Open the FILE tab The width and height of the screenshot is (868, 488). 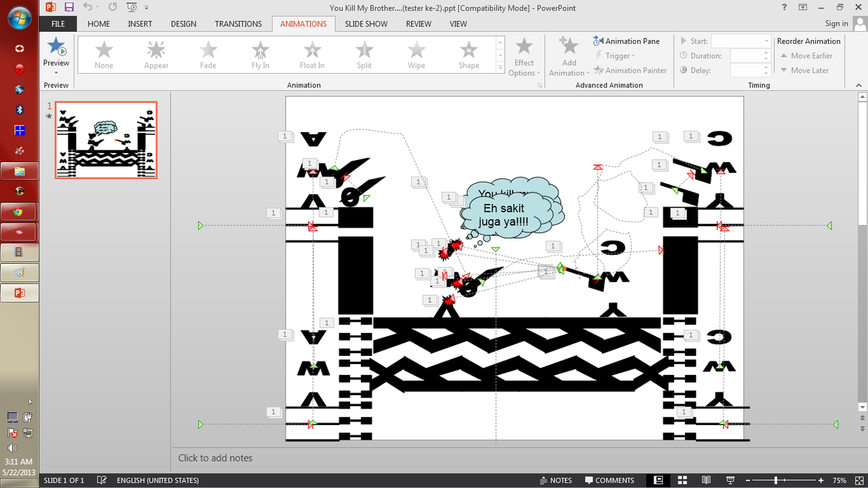pos(58,24)
